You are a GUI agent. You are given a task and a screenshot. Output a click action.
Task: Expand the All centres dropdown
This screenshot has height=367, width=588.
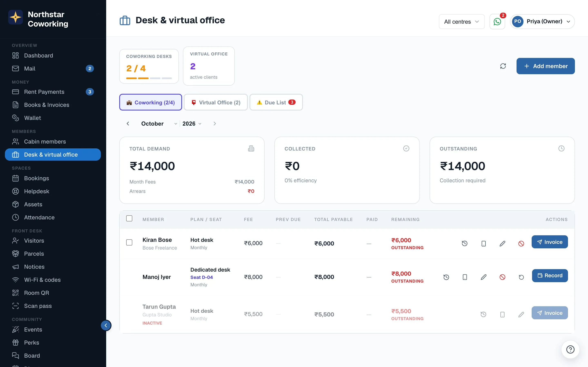461,22
